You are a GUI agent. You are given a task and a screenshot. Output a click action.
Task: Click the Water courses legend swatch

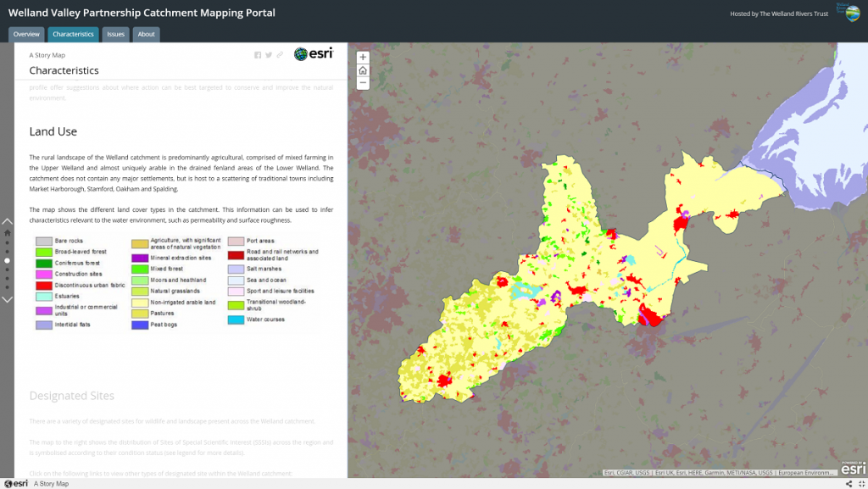tap(235, 320)
